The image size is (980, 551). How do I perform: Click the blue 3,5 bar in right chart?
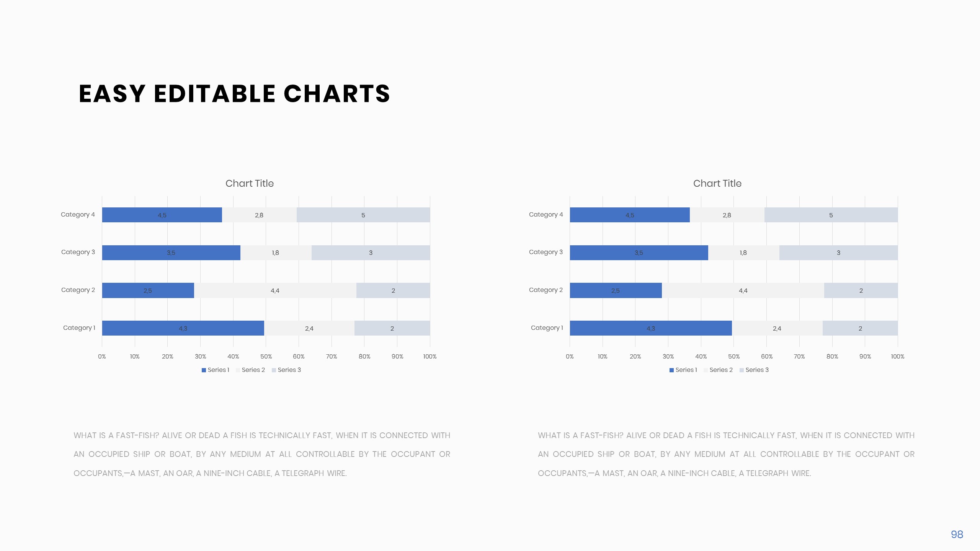point(639,253)
